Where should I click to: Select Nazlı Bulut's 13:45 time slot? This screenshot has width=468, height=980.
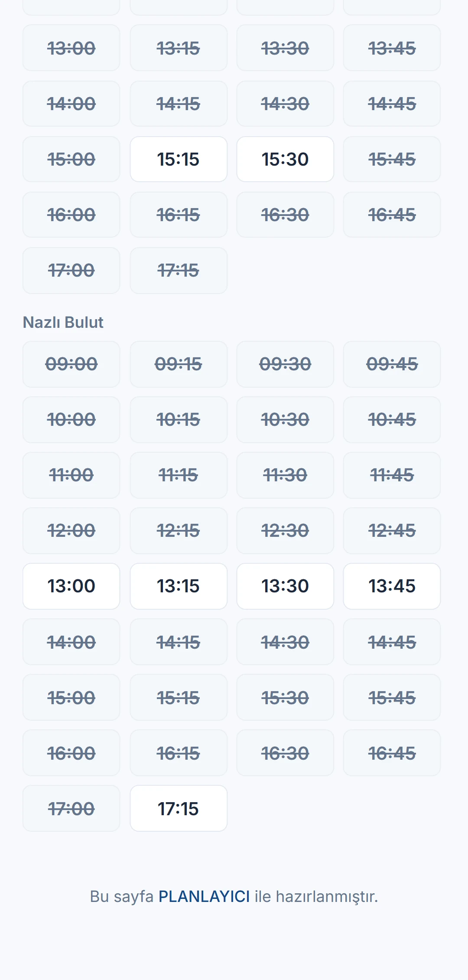pyautogui.click(x=392, y=586)
